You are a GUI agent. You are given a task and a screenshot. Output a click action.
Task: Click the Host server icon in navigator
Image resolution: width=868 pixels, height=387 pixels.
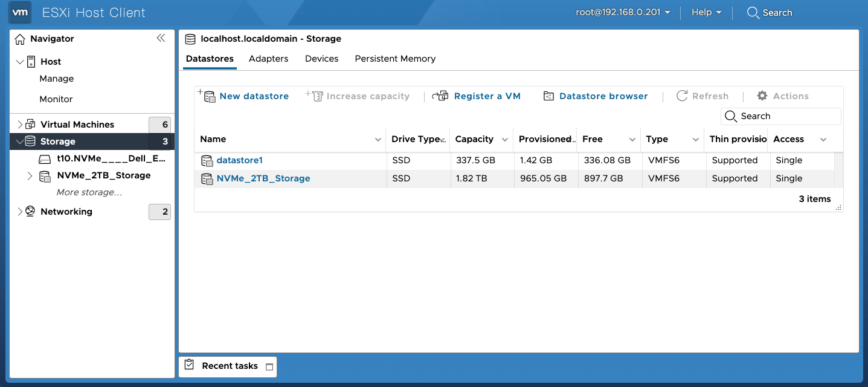(x=31, y=61)
